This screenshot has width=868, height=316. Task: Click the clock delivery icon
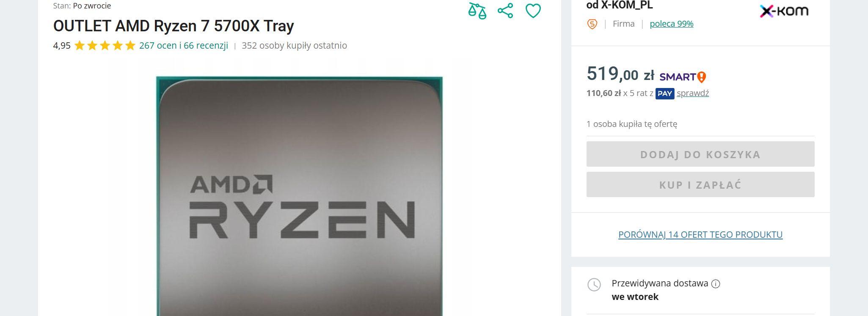pos(594,285)
